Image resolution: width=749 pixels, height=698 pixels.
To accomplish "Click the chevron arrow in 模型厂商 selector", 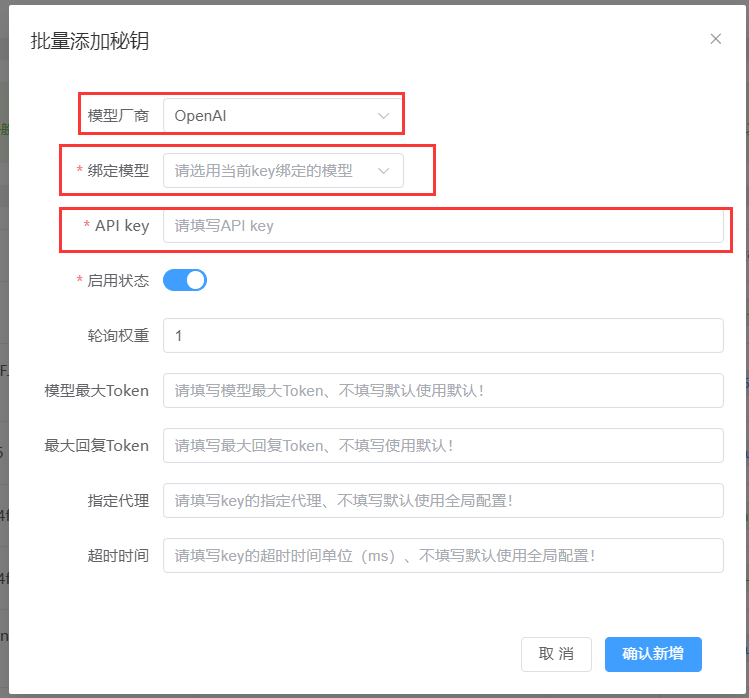I will [x=383, y=116].
